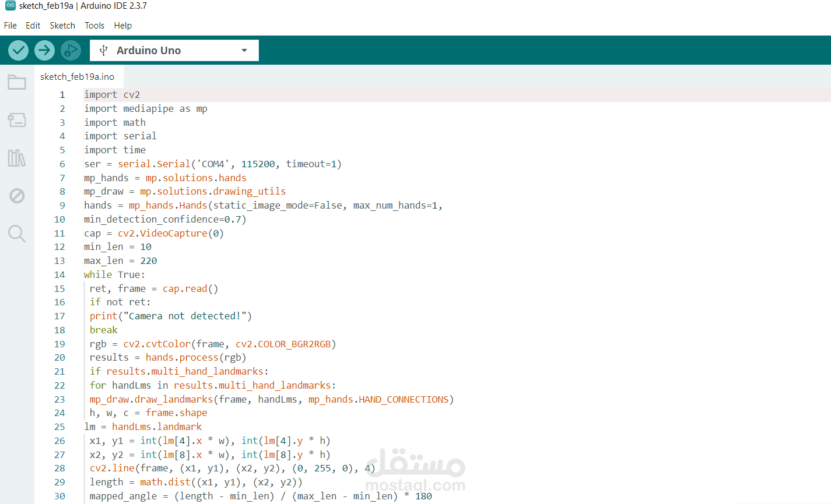Click the Upload arrow button
Image resolution: width=831 pixels, height=504 pixels.
(44, 51)
